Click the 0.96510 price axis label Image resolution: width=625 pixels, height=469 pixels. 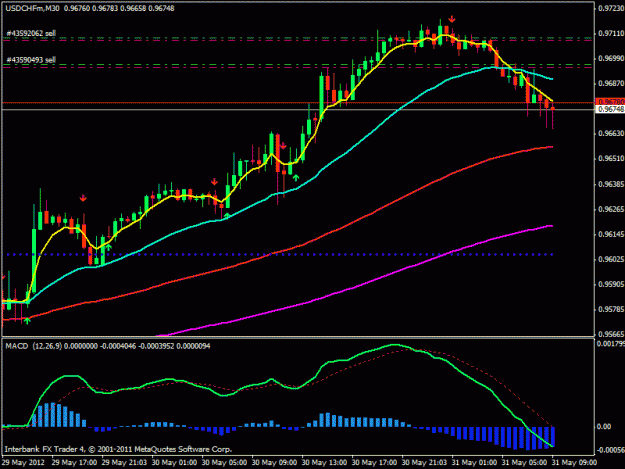pos(611,159)
